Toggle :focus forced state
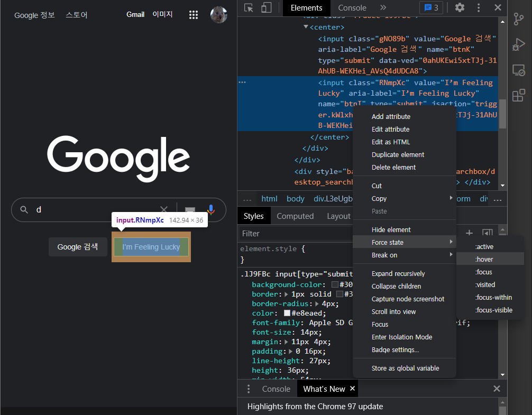The image size is (532, 415). (490, 272)
